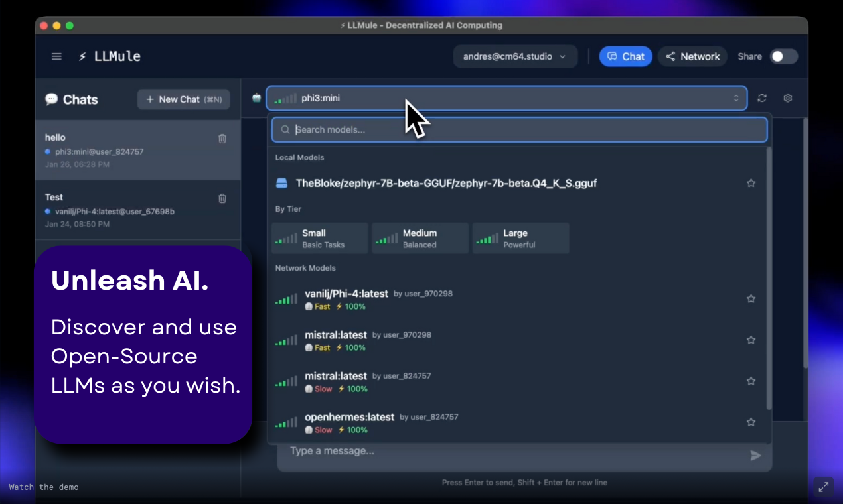Star the openhermes:latest model
The image size is (843, 504).
[751, 422]
